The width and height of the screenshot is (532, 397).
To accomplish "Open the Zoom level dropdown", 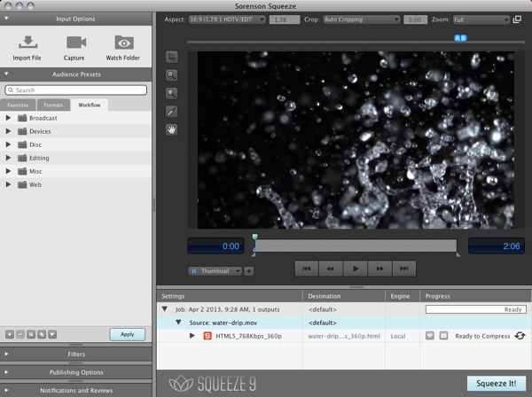I will coord(480,19).
